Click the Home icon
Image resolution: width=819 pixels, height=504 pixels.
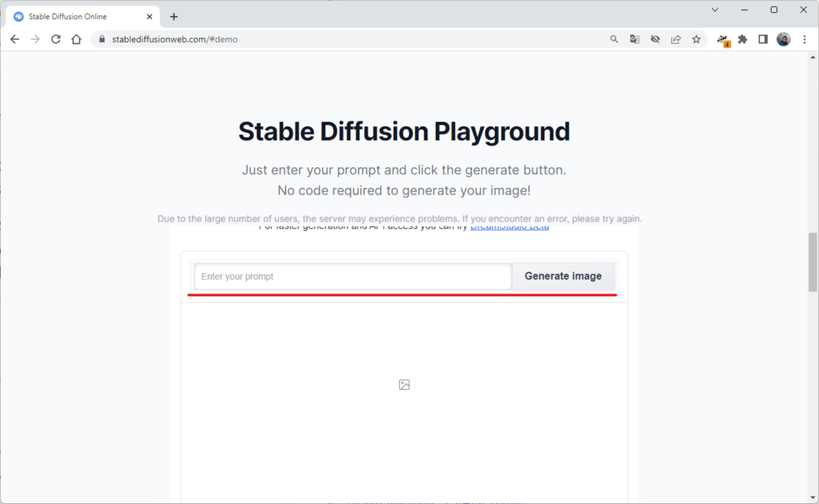(x=76, y=39)
